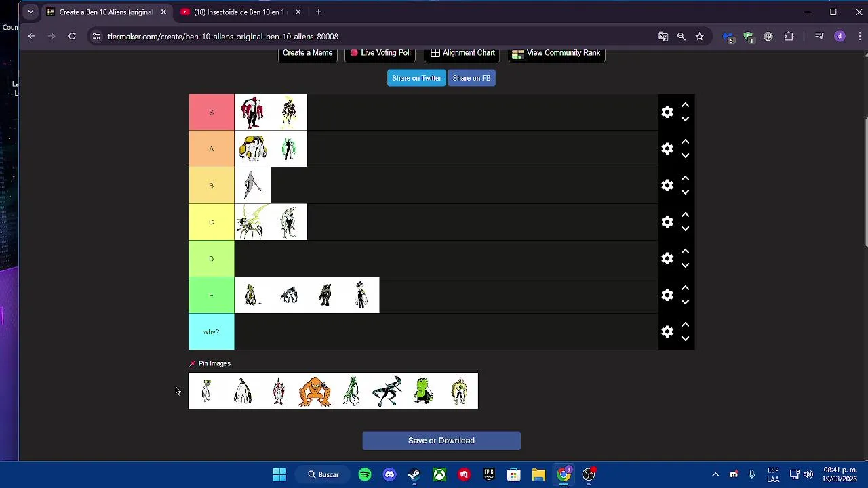Click the Save or Download button
Screen dimensions: 868x488
(441, 441)
